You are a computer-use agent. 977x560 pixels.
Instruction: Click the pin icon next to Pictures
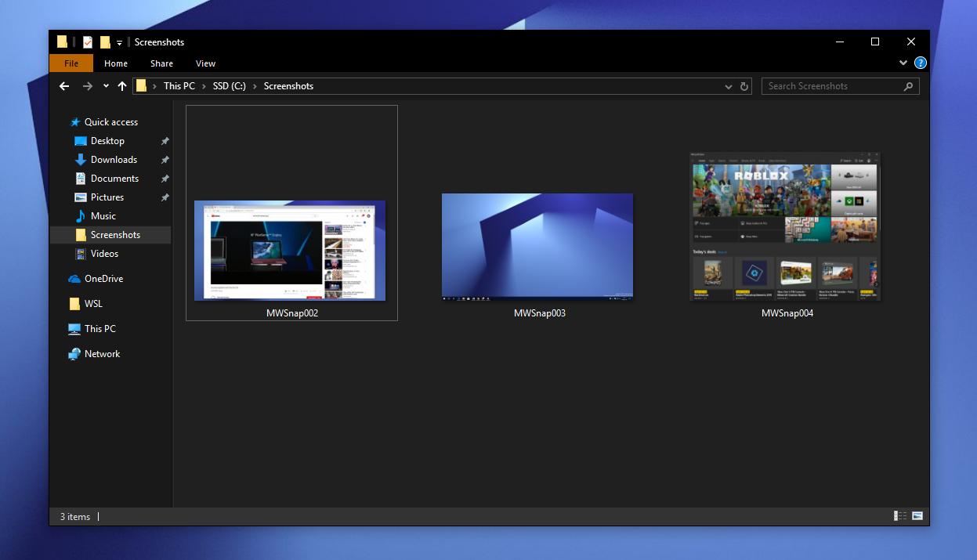click(165, 197)
